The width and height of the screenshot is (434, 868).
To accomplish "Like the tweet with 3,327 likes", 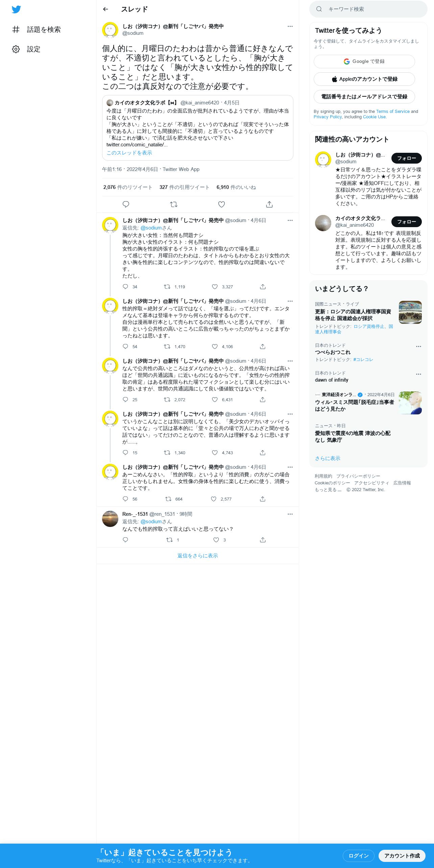I will pos(215,287).
